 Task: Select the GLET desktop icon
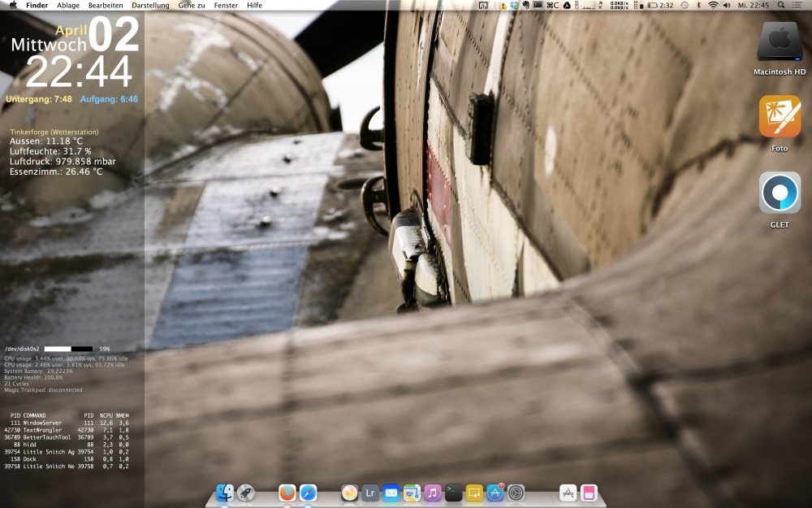coord(780,193)
